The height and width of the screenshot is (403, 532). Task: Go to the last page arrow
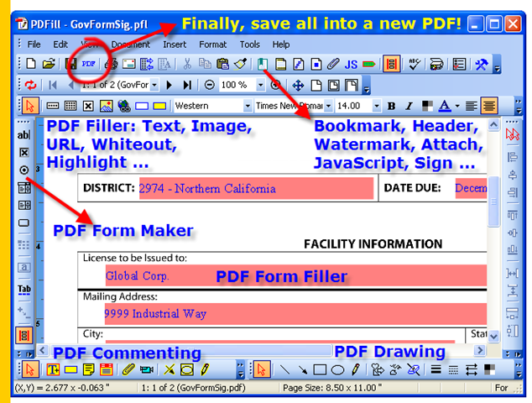(x=187, y=85)
